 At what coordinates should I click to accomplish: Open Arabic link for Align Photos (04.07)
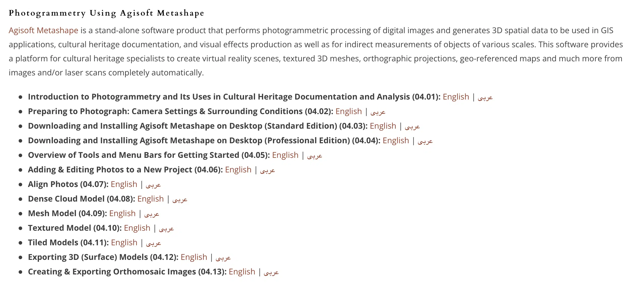point(153,185)
